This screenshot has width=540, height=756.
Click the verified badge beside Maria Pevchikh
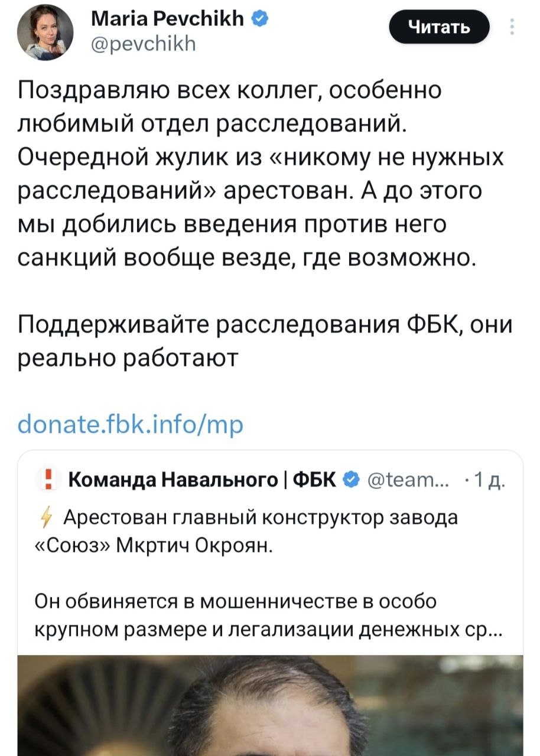click(259, 19)
